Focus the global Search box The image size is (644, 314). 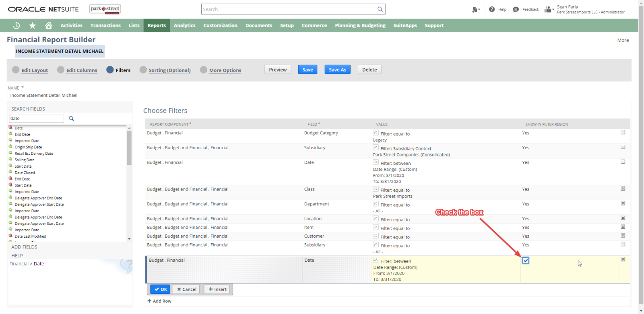click(x=293, y=9)
